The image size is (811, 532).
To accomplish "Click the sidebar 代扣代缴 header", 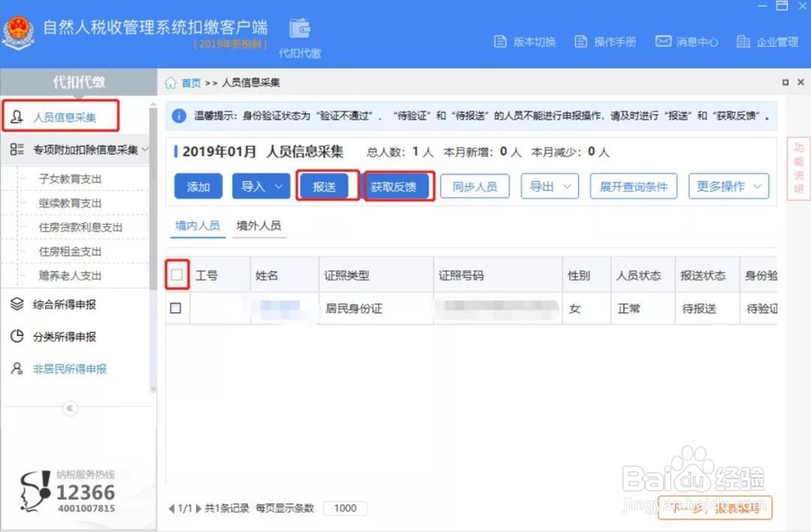I will point(79,82).
